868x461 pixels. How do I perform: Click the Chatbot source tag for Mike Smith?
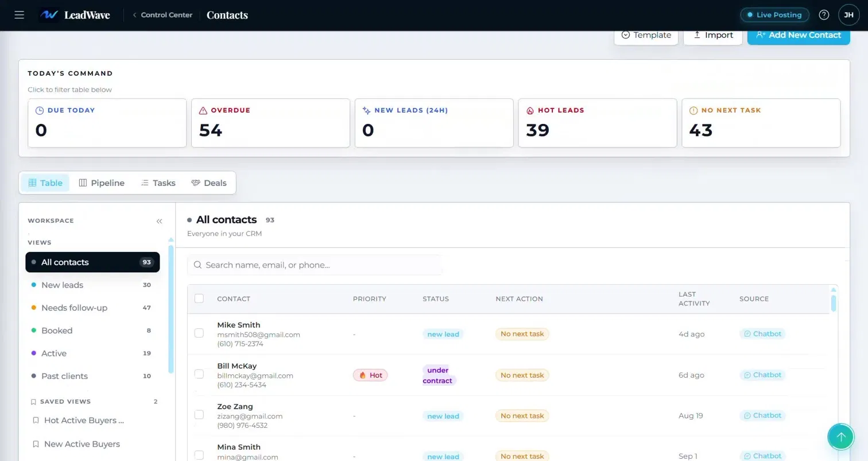click(x=762, y=334)
